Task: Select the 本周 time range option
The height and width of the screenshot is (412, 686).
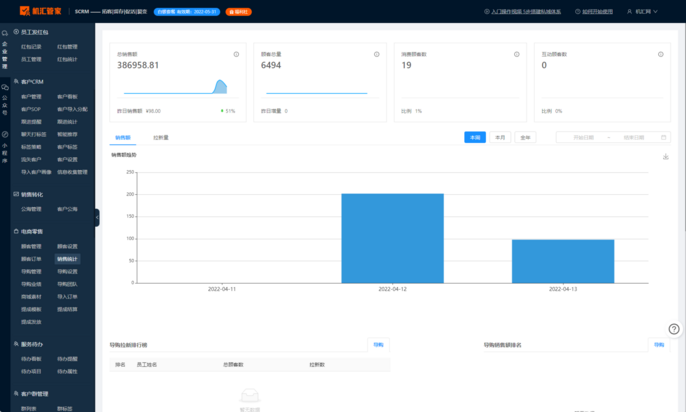Action: (475, 137)
